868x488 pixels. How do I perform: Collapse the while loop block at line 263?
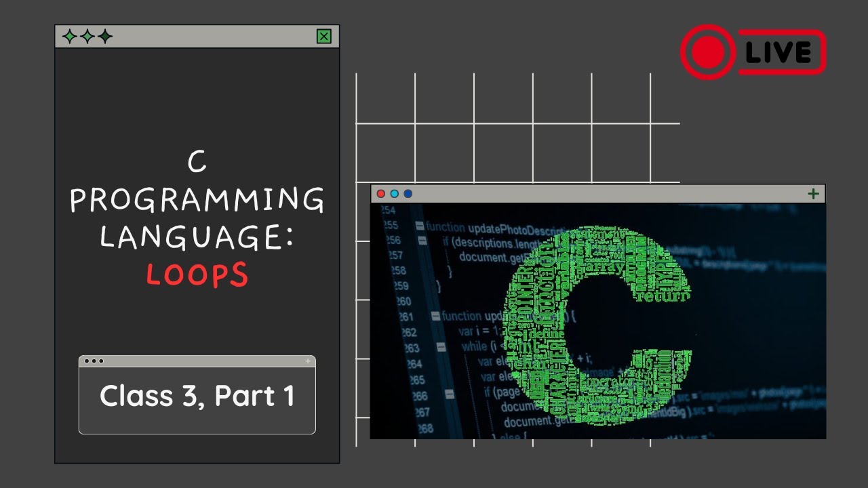tap(441, 346)
